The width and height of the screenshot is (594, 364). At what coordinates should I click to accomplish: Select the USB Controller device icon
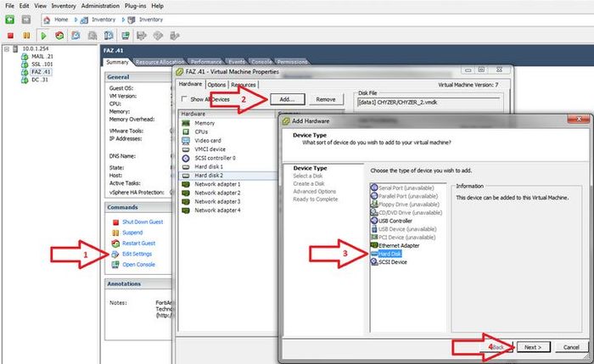pyautogui.click(x=374, y=221)
